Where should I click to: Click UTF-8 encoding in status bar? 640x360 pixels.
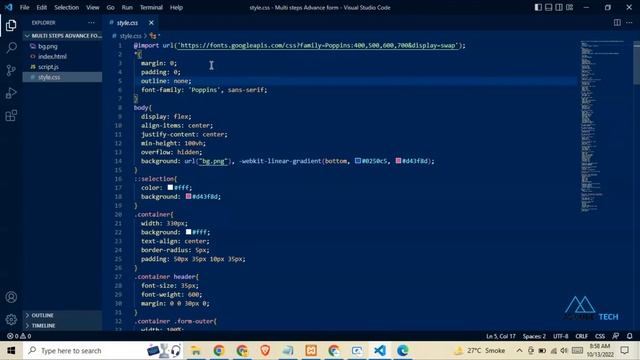pos(560,336)
